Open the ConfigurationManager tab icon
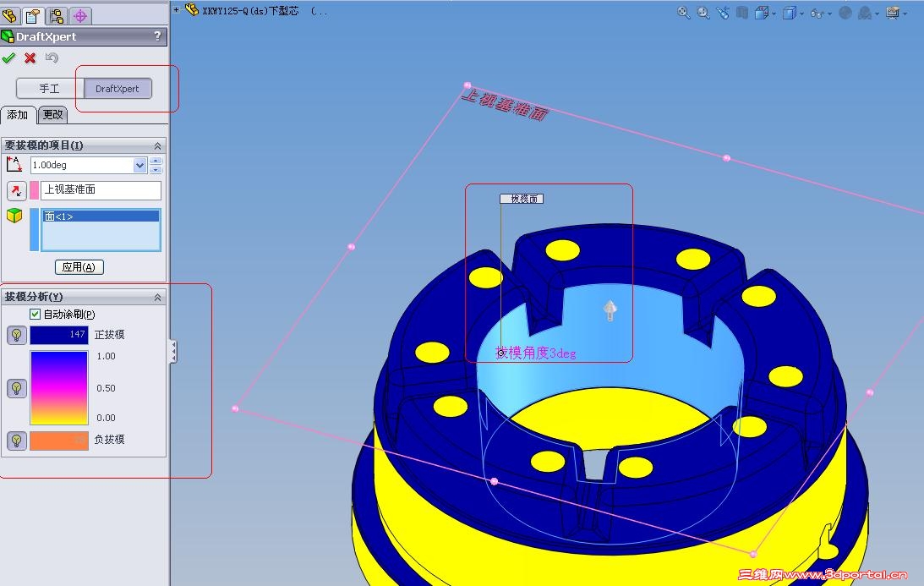This screenshot has width=924, height=586. pyautogui.click(x=57, y=15)
